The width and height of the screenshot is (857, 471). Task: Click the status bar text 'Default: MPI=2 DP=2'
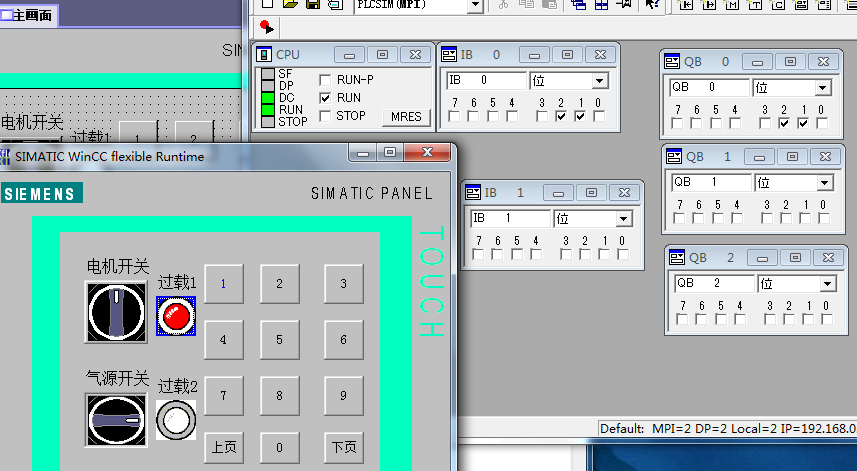click(x=664, y=429)
